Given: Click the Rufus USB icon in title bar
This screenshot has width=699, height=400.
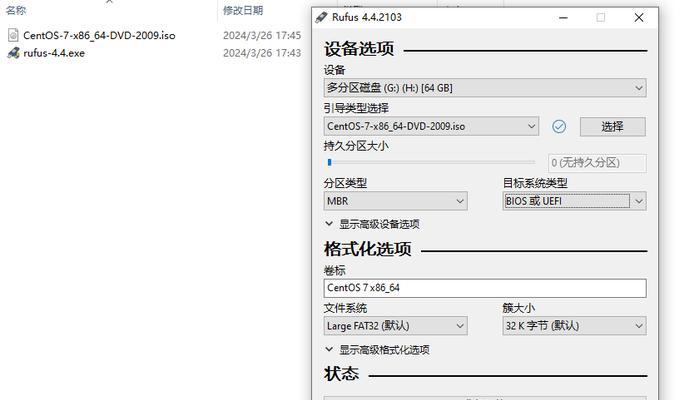Looking at the screenshot, I should [321, 17].
